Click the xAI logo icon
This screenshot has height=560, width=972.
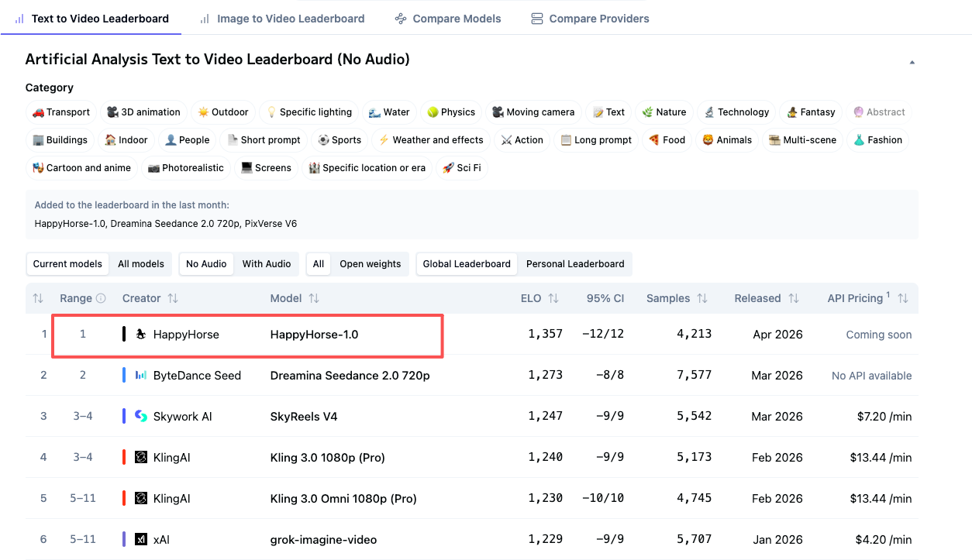pos(140,540)
